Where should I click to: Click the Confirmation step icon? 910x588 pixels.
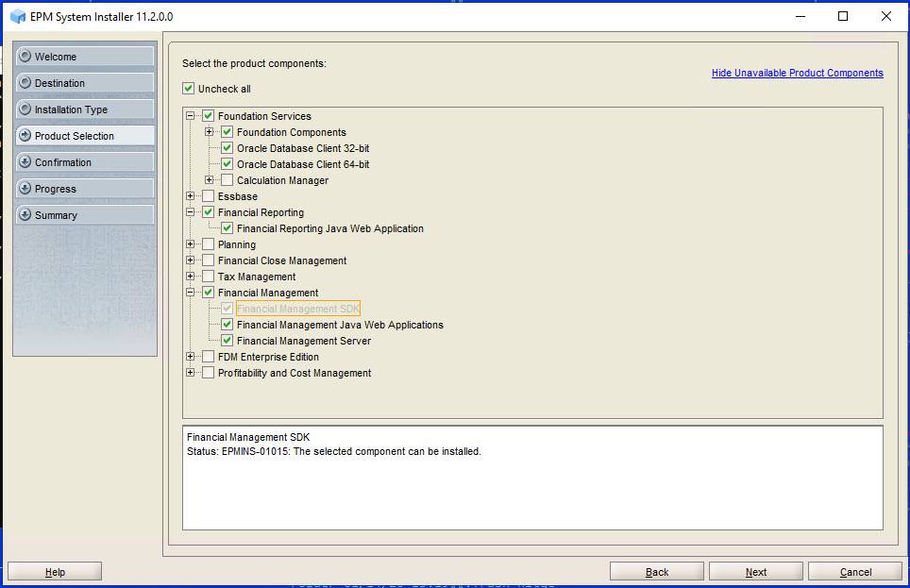point(25,161)
